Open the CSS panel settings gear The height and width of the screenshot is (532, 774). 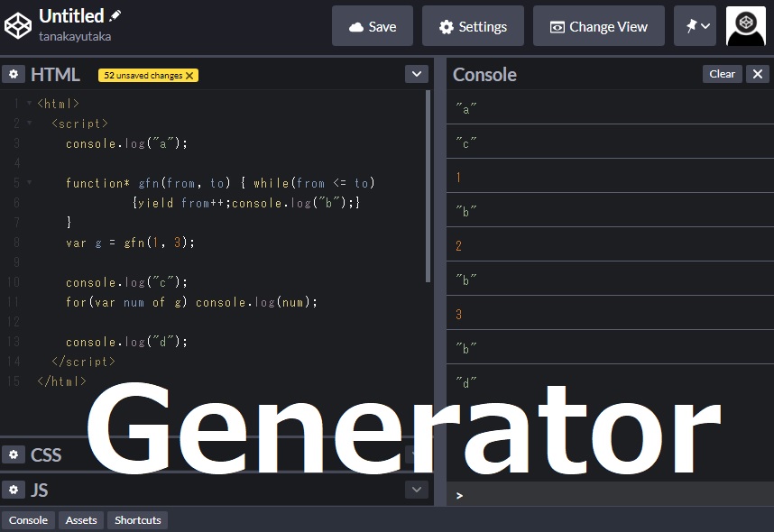point(13,455)
